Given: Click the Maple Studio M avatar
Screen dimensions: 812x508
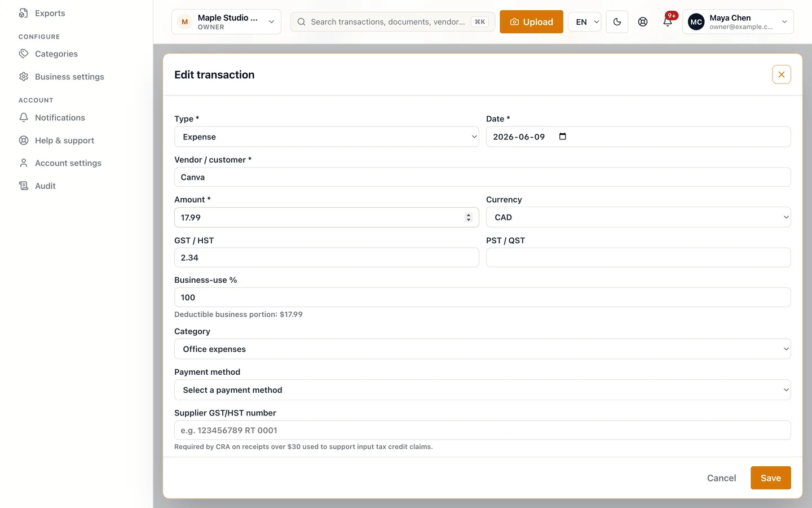Looking at the screenshot, I should (185, 22).
